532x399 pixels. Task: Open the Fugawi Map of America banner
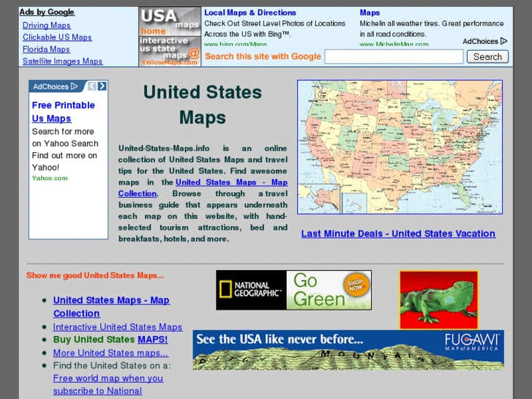coord(348,350)
